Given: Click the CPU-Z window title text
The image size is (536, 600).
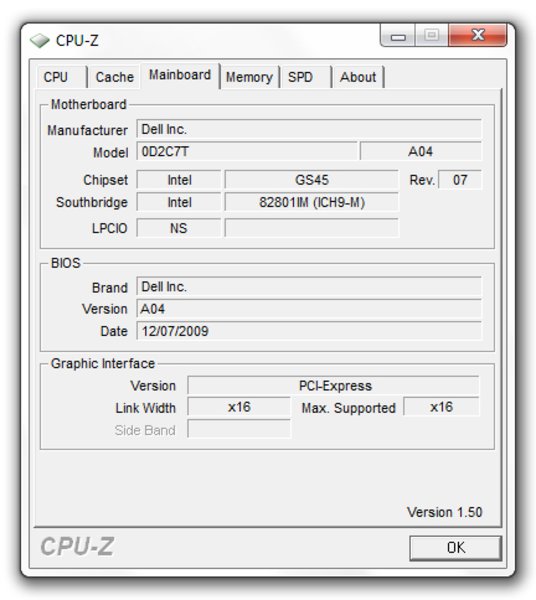Looking at the screenshot, I should [x=77, y=40].
